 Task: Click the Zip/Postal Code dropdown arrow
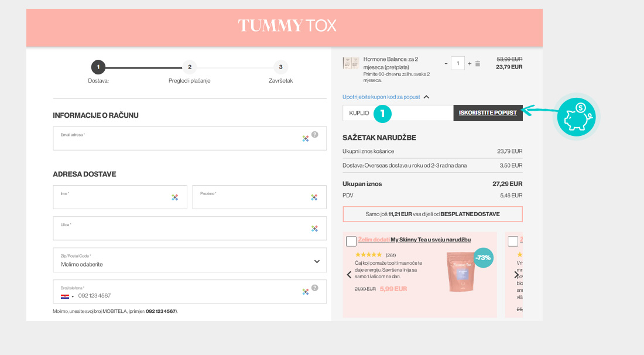(317, 261)
